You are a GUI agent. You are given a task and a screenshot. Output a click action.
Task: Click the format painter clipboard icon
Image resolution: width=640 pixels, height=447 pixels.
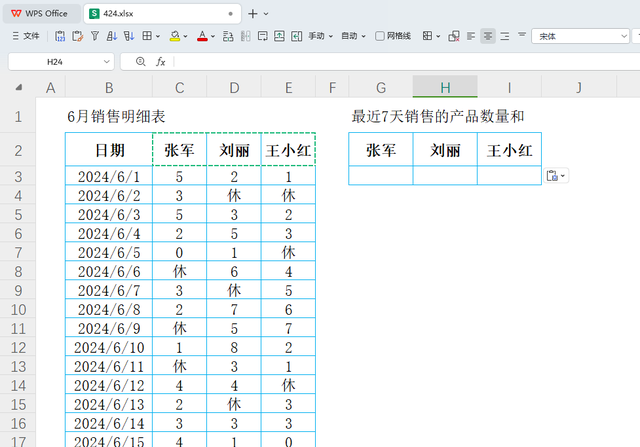tap(78, 36)
